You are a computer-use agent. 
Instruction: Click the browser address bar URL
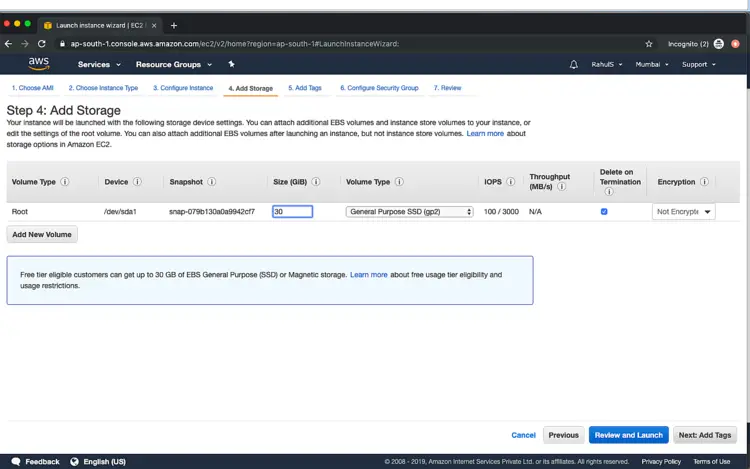(234, 44)
